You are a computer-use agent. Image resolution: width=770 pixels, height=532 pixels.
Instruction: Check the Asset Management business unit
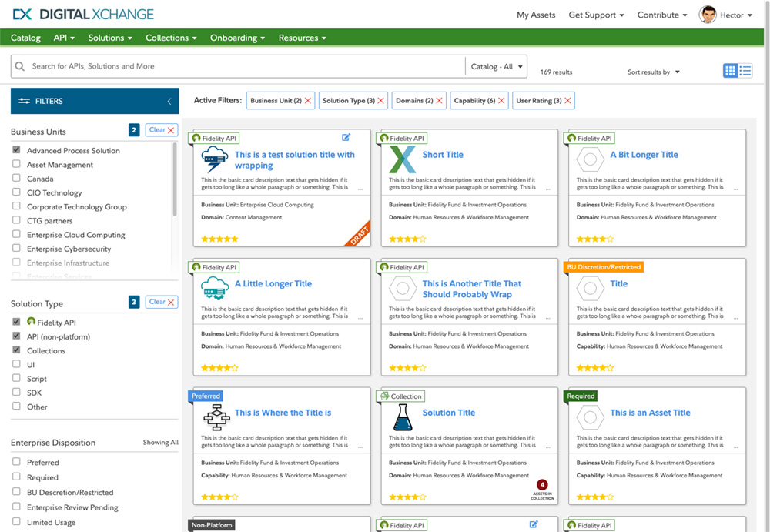[x=18, y=164]
